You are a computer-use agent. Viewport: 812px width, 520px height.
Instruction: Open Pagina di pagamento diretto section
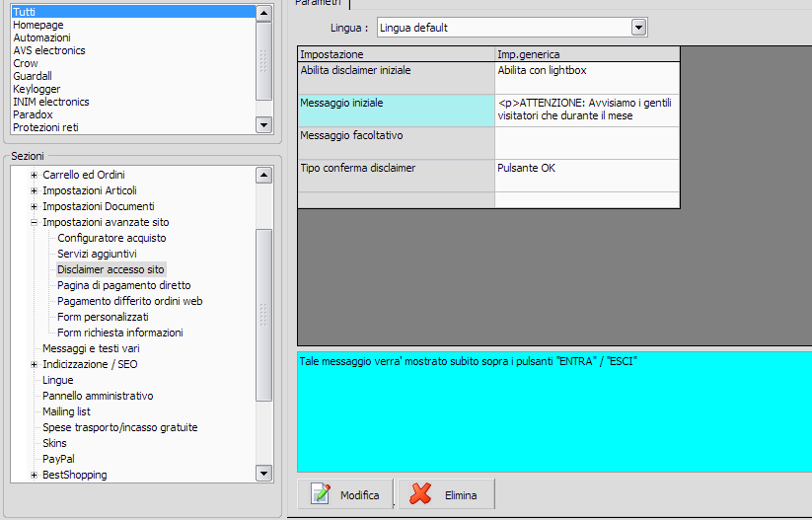(123, 285)
